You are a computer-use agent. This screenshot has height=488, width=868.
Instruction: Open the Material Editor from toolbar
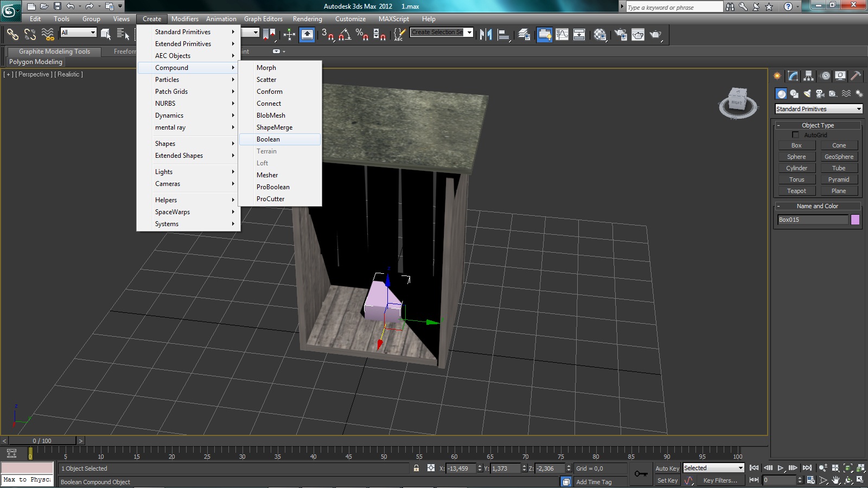(600, 35)
